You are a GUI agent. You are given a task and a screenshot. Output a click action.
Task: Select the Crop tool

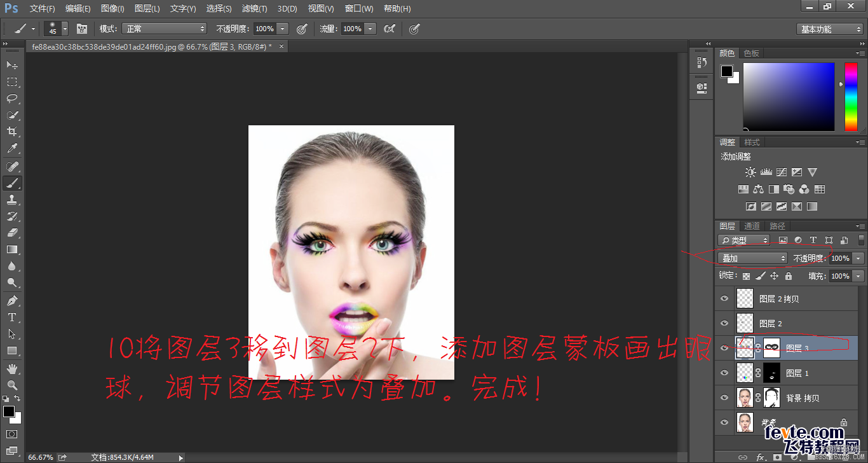(x=12, y=132)
